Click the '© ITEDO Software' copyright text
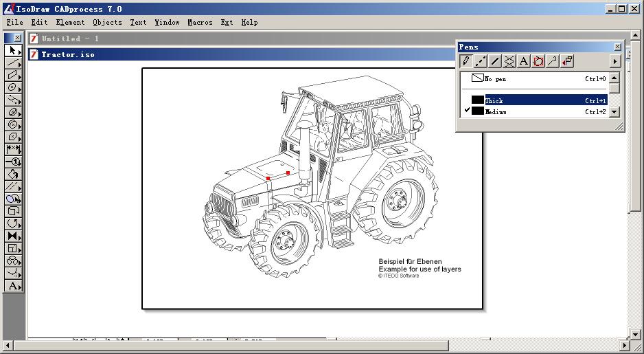Image resolution: width=644 pixels, height=354 pixels. pyautogui.click(x=398, y=276)
